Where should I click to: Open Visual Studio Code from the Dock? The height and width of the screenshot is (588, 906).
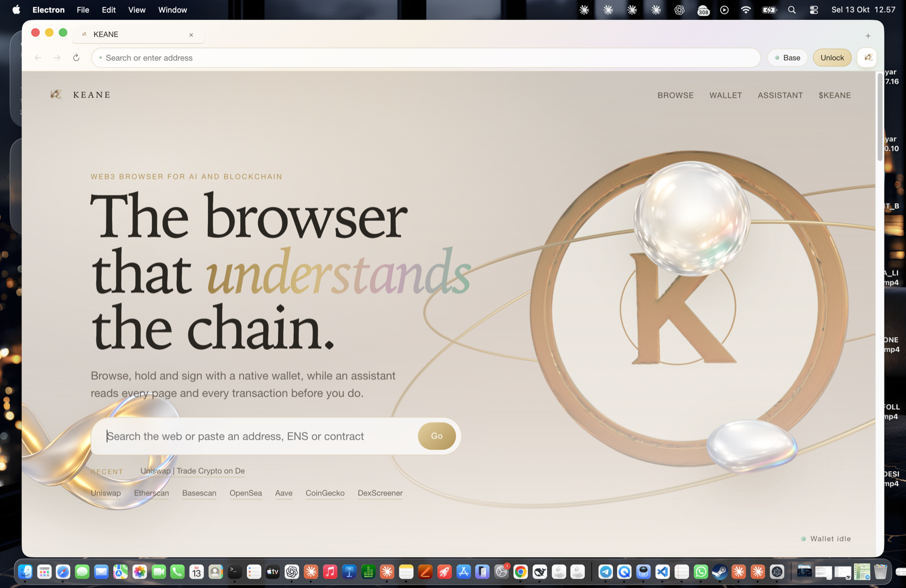coord(663,572)
